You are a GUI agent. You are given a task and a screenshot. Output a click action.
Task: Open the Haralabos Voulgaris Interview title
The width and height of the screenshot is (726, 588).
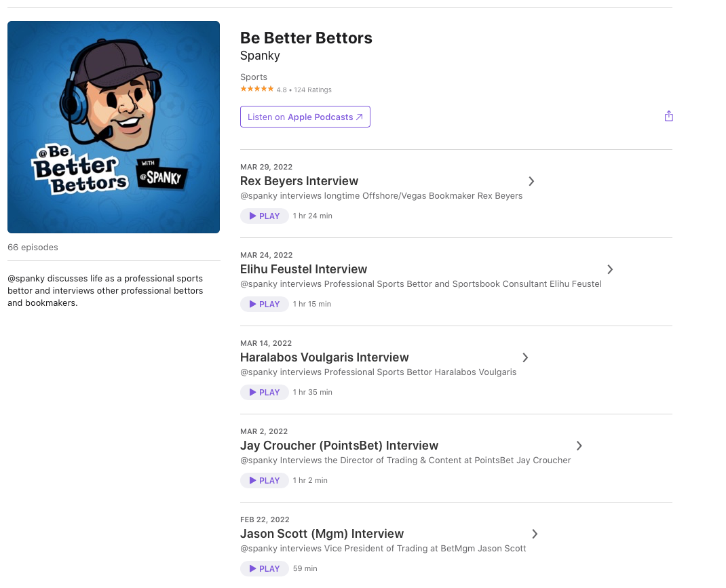pos(324,357)
